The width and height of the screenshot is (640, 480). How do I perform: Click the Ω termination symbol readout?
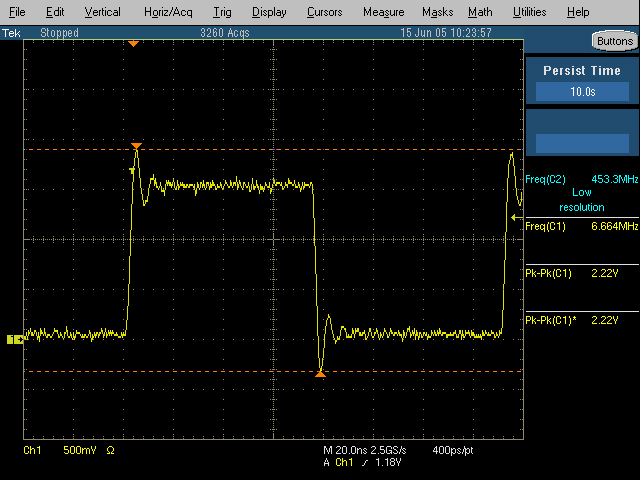point(110,450)
